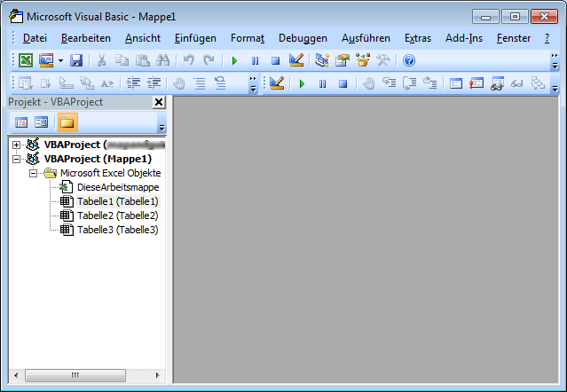Select Tabelle1 (Tabelle1) in the tree
567x392 pixels.
pyautogui.click(x=117, y=201)
